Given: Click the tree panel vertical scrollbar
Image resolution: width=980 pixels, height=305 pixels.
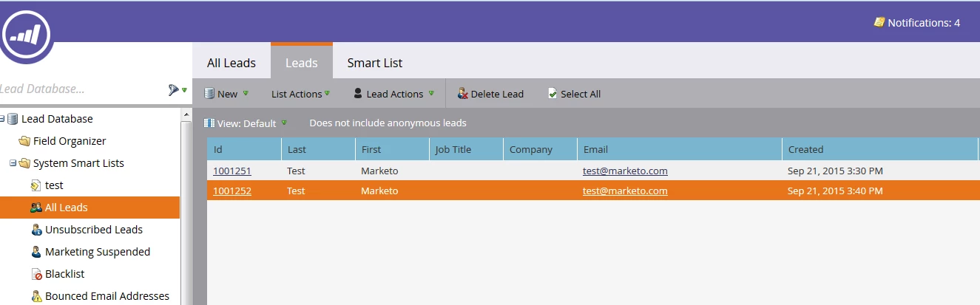Looking at the screenshot, I should tap(186, 205).
